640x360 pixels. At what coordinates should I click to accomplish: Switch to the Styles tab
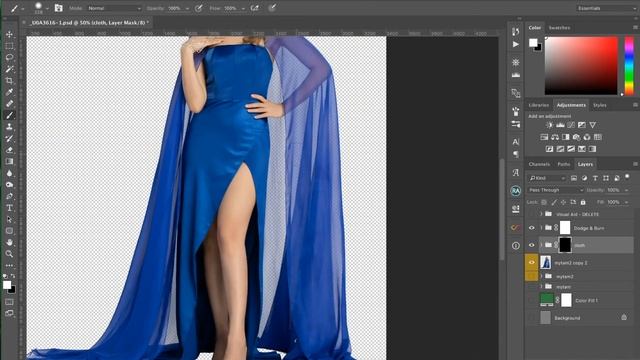coord(599,105)
